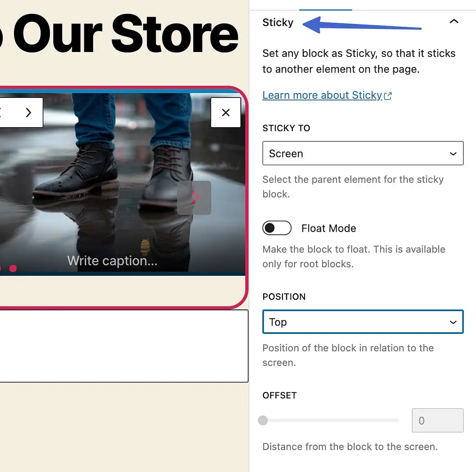Click the Offset number input field
Viewport: 476px width, 472px height.
(x=437, y=420)
